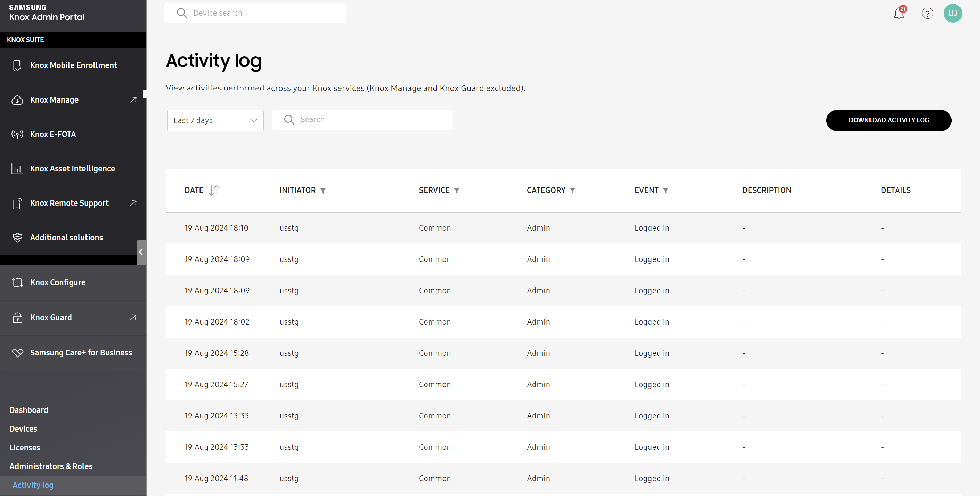Filter the EVENT column

[665, 191]
